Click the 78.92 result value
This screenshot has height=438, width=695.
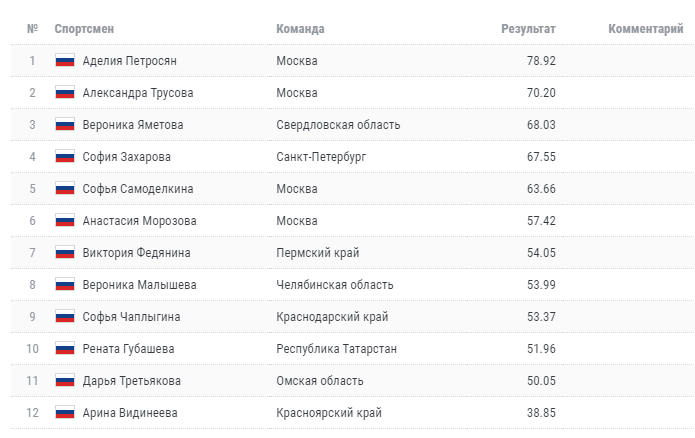click(541, 61)
